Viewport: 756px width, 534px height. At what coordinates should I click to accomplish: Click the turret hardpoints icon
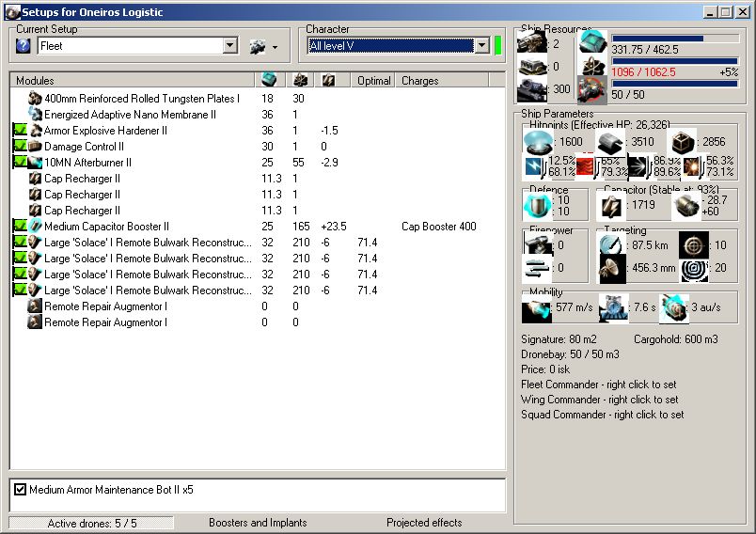(x=532, y=42)
